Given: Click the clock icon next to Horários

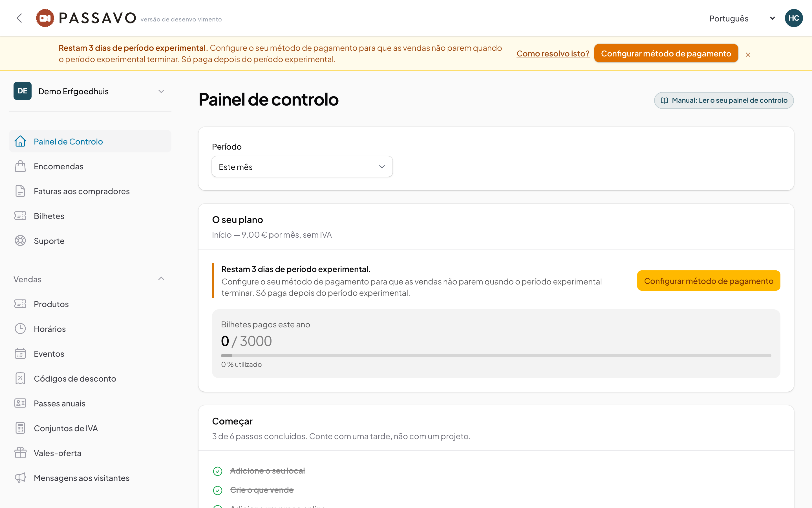Looking at the screenshot, I should 20,329.
